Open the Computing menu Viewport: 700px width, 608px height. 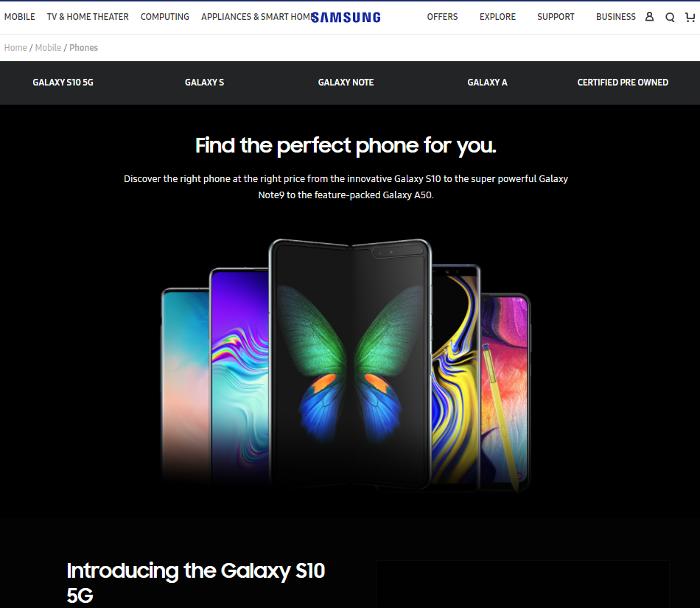coord(165,17)
